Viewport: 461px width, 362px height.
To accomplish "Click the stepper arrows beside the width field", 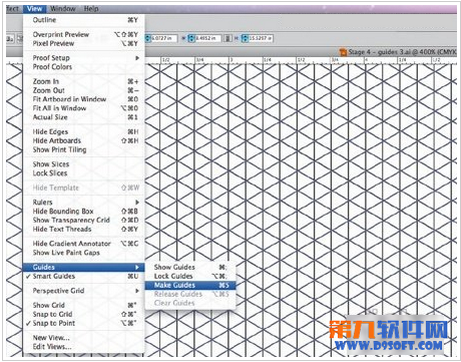I will (x=191, y=39).
